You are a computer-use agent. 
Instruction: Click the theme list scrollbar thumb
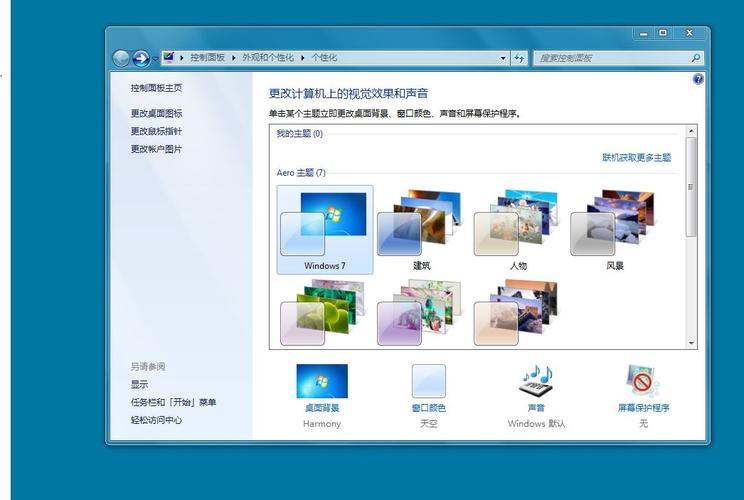point(691,187)
